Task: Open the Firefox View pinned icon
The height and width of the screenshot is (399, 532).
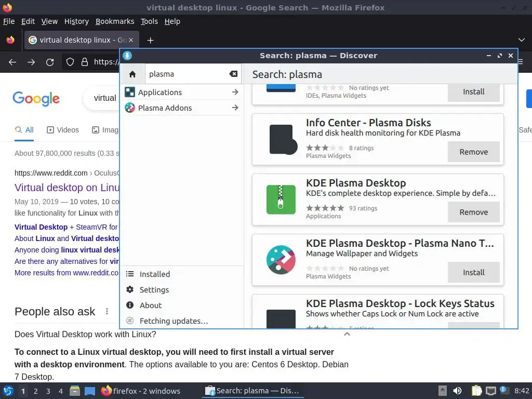Action: 10,40
